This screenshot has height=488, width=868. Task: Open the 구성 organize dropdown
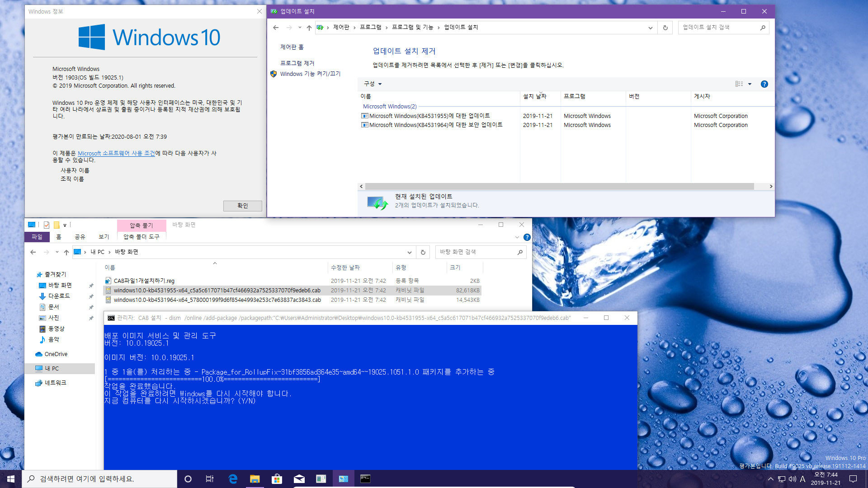(373, 84)
